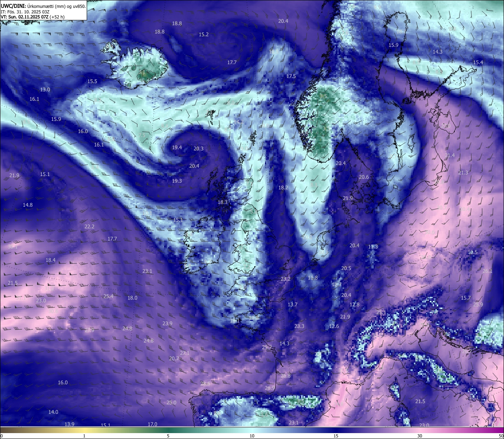This screenshot has height=439, width=504.
Task: Click the 25.4 map value
Action: tap(108, 296)
